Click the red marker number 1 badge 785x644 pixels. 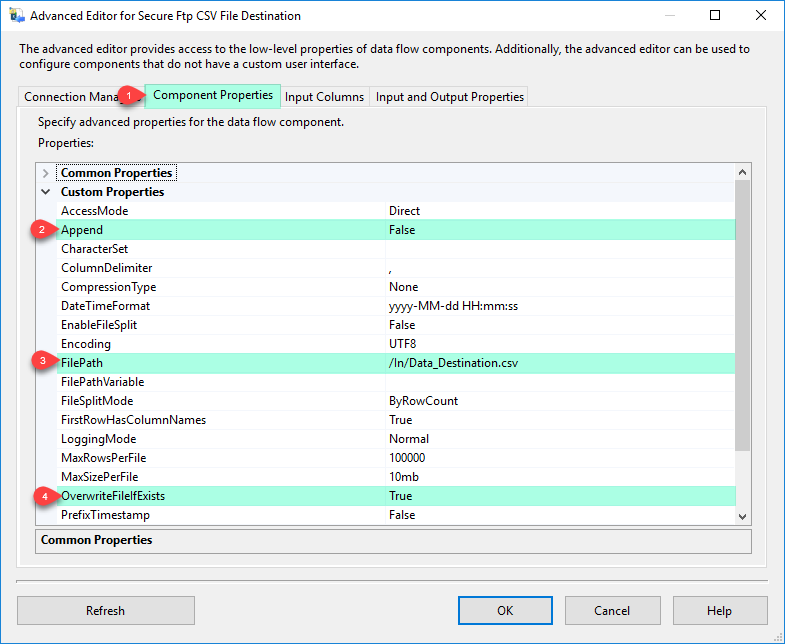point(127,95)
